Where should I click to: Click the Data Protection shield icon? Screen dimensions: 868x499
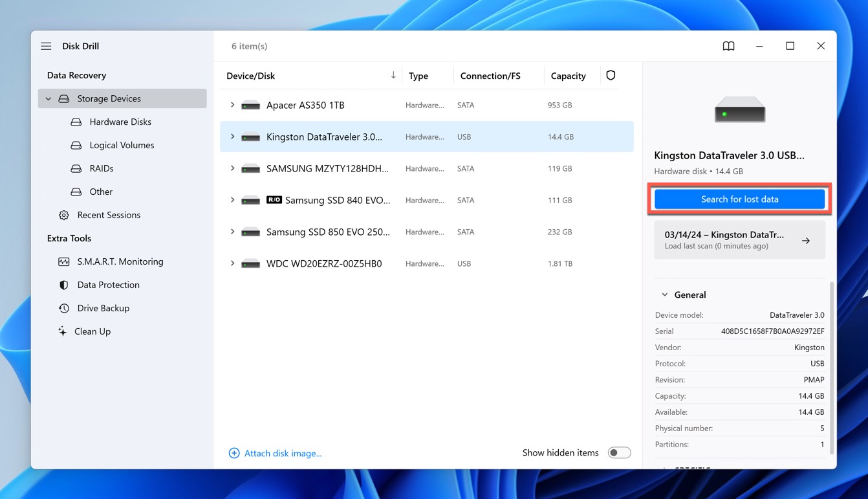63,285
